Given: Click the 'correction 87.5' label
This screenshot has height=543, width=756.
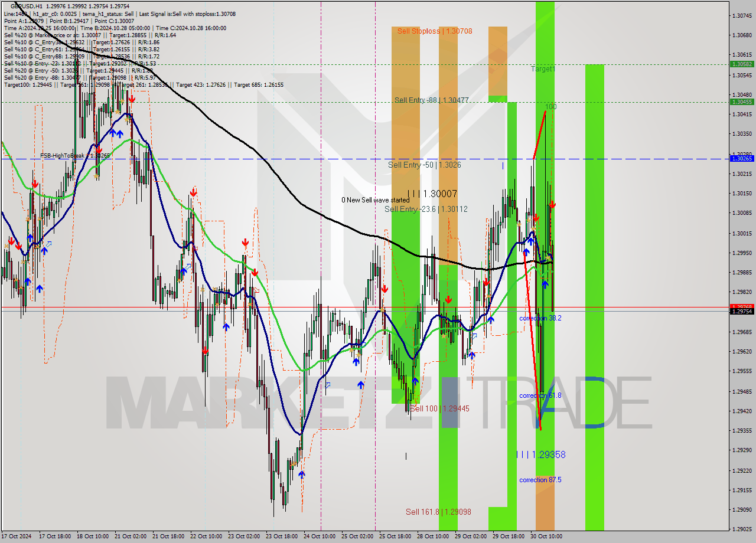Looking at the screenshot, I should 540,480.
